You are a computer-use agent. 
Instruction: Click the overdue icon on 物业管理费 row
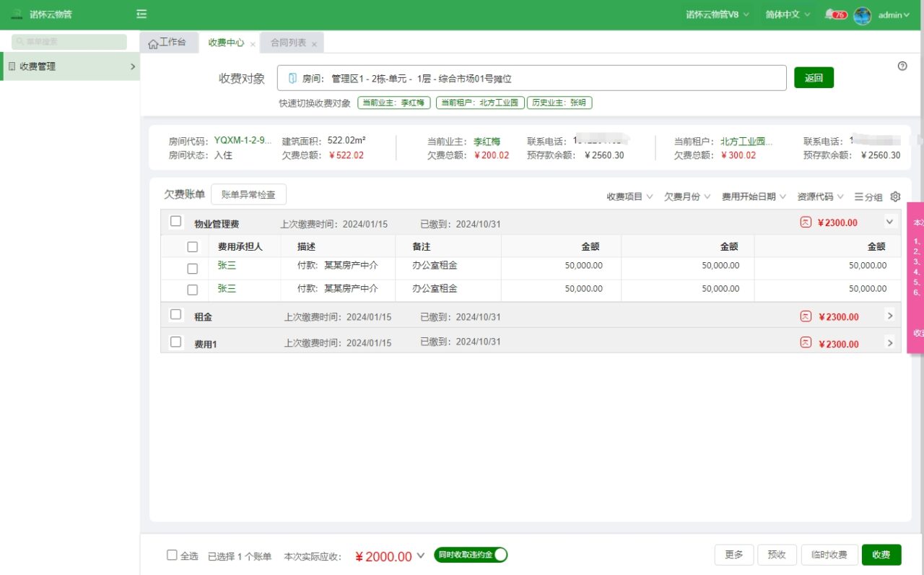pos(806,222)
